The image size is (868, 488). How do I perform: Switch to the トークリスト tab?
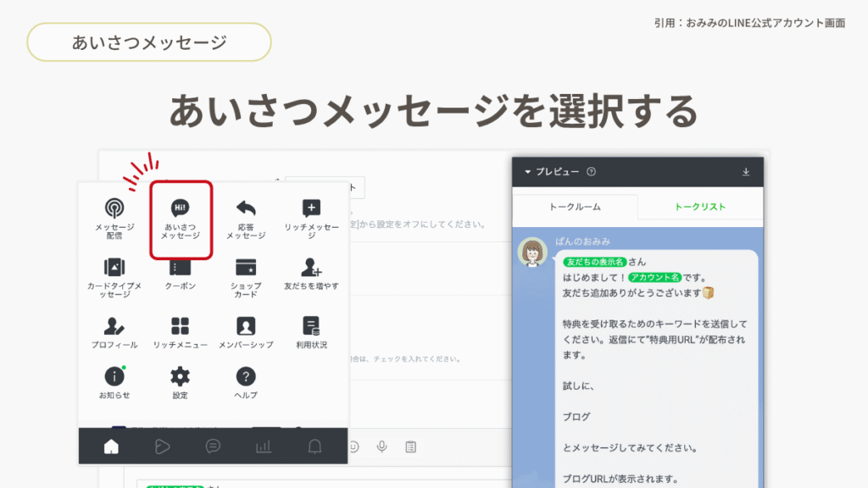click(699, 207)
